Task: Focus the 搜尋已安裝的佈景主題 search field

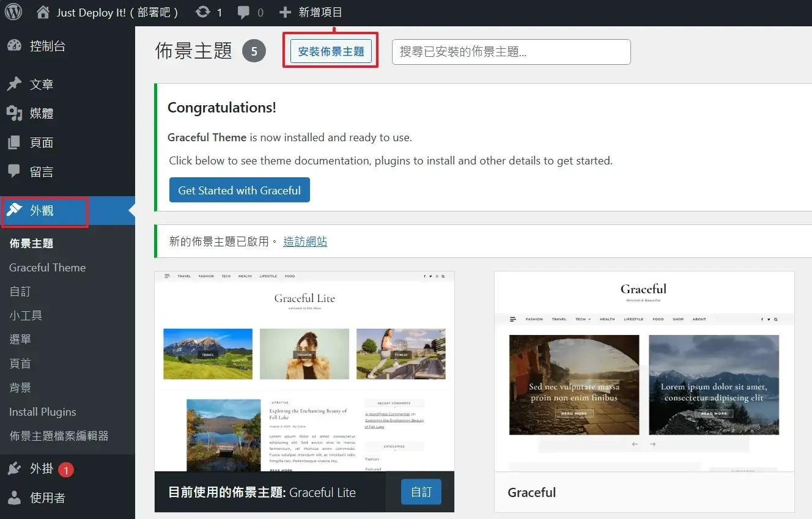Action: pos(511,52)
